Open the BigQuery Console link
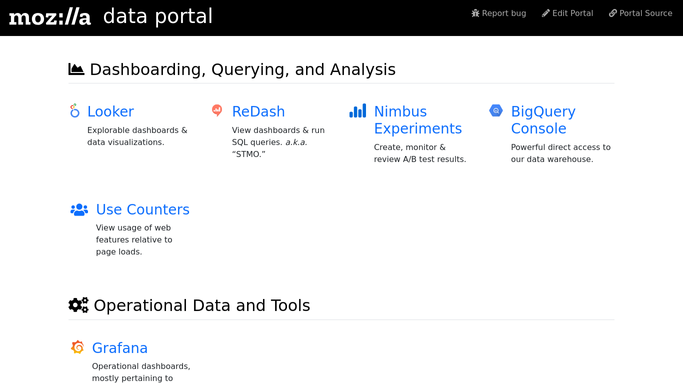Viewport: 683px width, 384px height. coord(543,120)
